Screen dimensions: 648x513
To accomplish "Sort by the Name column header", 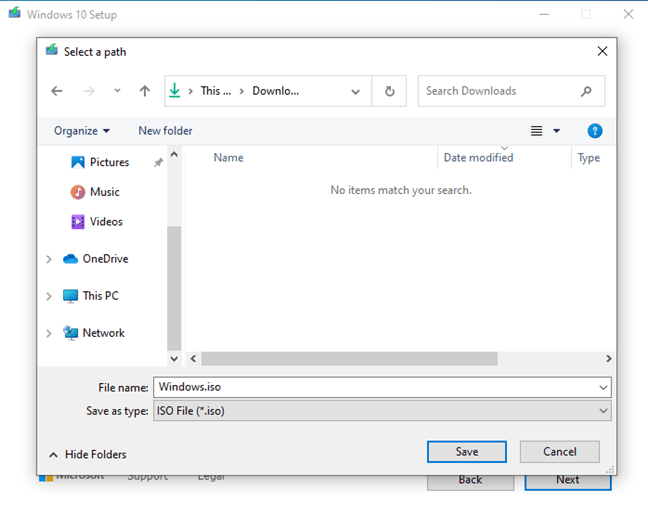I will [229, 157].
